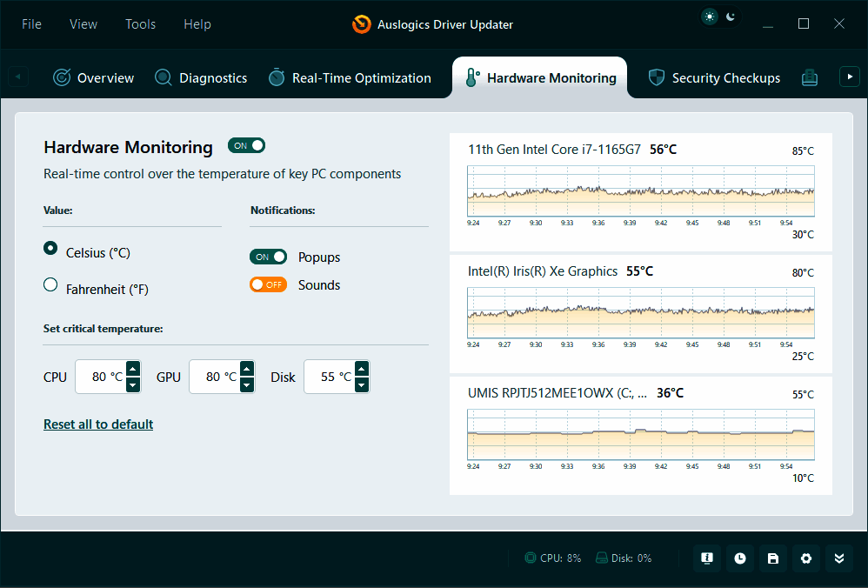Expand the double-chevron in the bottom bar
Image resolution: width=868 pixels, height=588 pixels.
[839, 558]
